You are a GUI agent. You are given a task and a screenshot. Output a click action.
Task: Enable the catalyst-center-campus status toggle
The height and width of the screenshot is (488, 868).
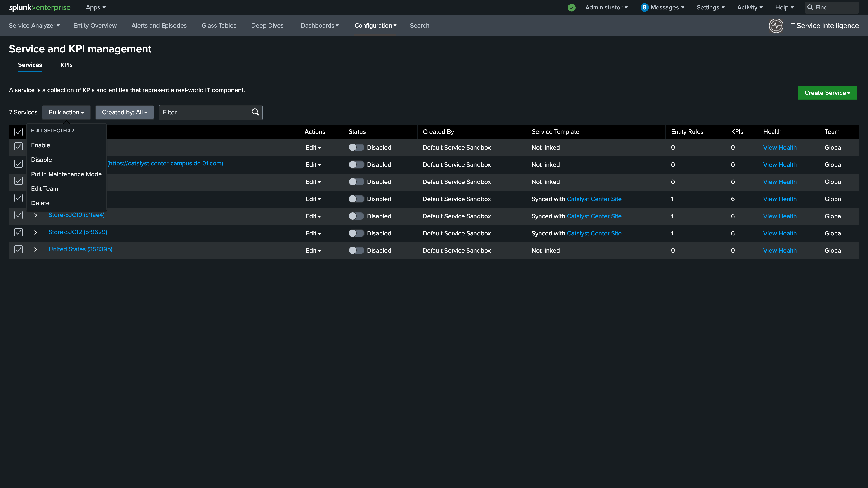[356, 164]
